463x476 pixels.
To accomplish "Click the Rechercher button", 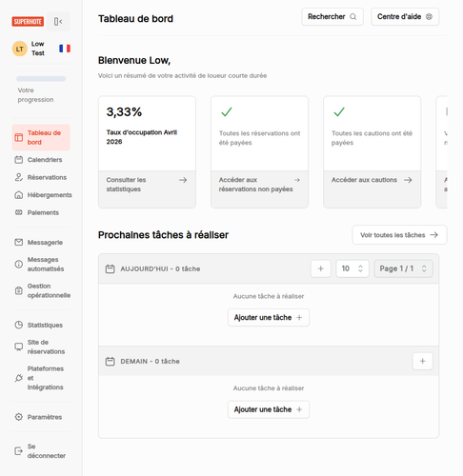I will click(x=332, y=17).
